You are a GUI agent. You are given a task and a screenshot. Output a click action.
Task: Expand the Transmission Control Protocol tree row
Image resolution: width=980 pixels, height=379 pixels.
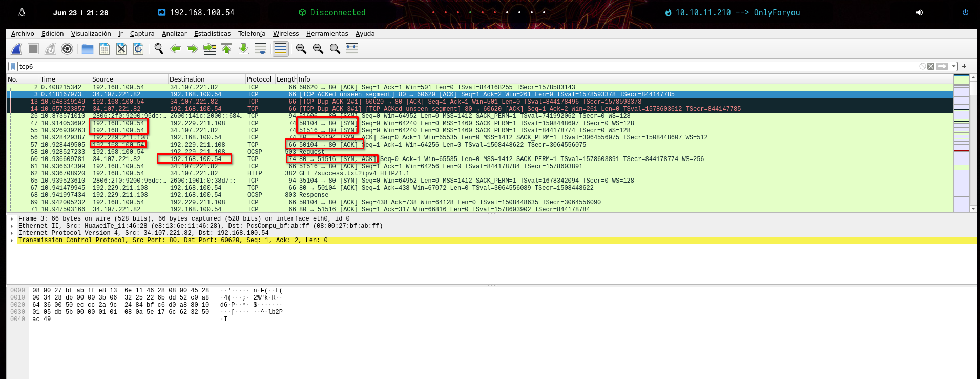coord(12,241)
